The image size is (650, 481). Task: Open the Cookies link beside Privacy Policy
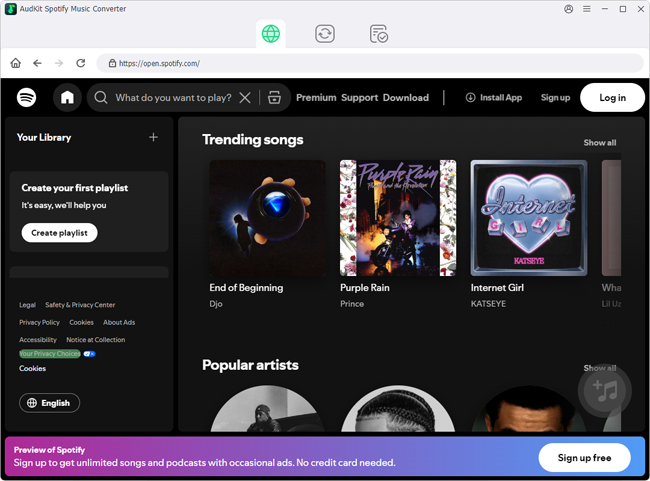[x=81, y=322]
